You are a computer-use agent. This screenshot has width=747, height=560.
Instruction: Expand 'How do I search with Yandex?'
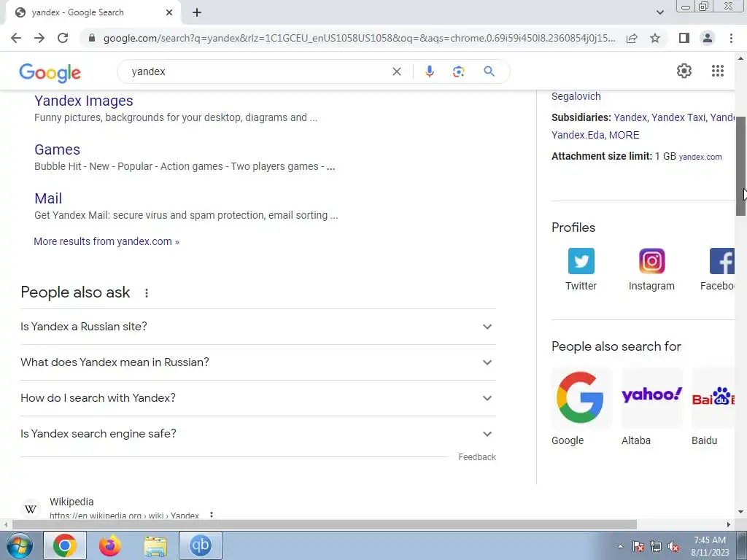tap(258, 398)
